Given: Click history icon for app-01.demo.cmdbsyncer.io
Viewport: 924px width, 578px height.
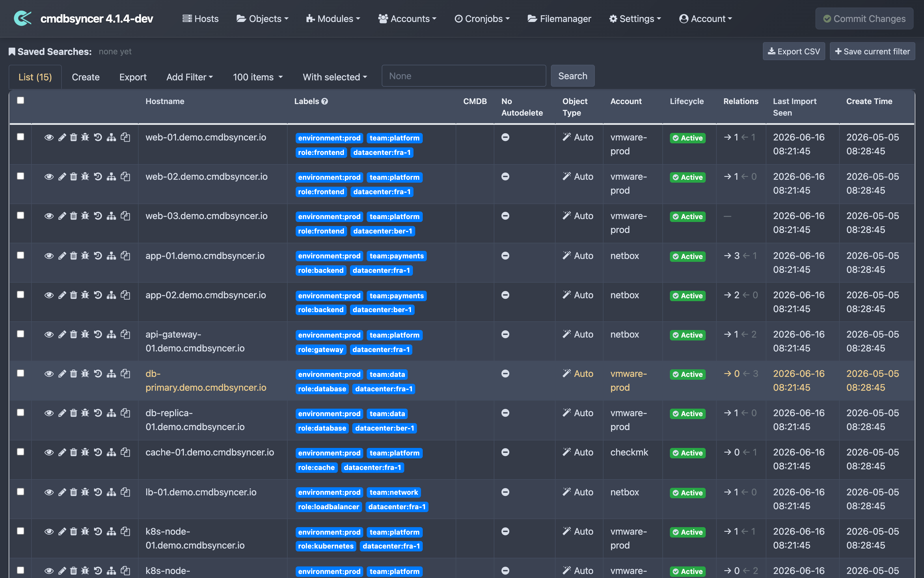Looking at the screenshot, I should [x=98, y=256].
